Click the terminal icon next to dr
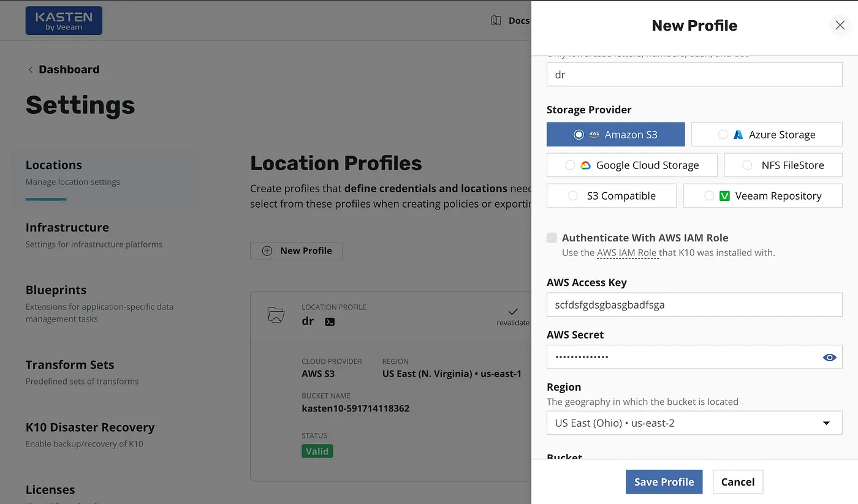 [330, 322]
